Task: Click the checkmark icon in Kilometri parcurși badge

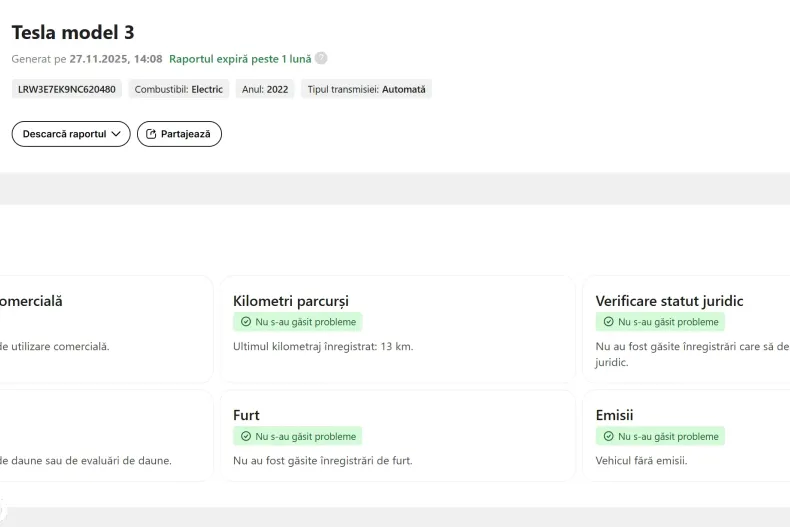Action: pyautogui.click(x=246, y=322)
